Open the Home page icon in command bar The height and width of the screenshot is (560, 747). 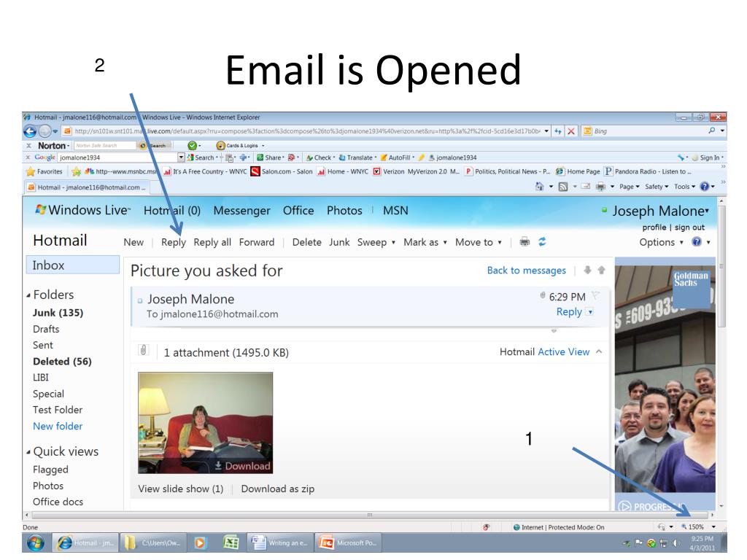click(539, 187)
